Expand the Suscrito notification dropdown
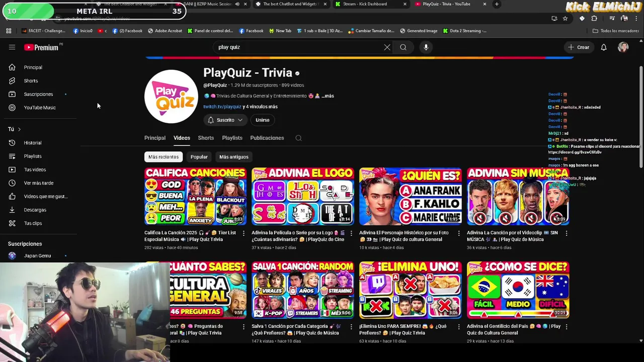Image resolution: width=644 pixels, height=362 pixels. 225,120
